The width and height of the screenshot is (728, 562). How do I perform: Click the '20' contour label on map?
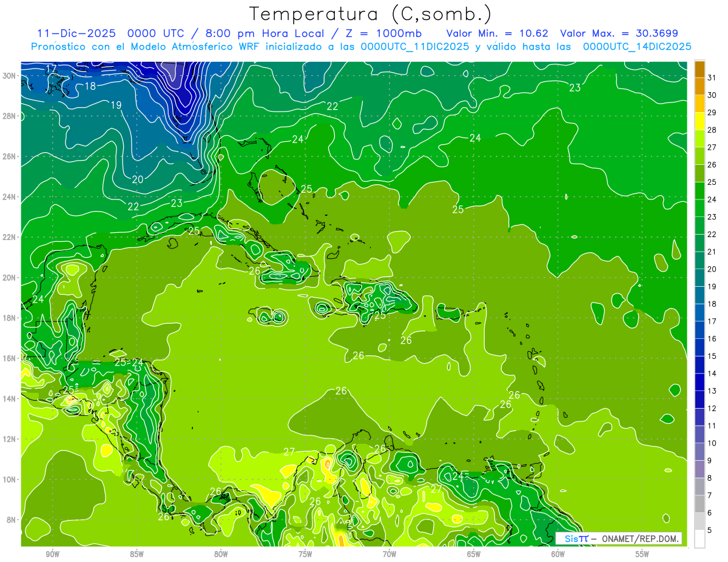click(x=138, y=179)
